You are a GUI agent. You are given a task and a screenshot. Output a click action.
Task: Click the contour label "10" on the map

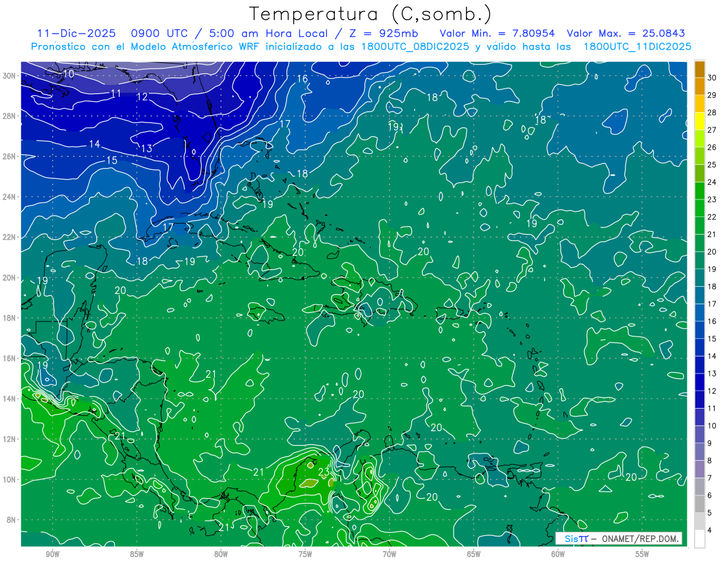click(x=69, y=74)
